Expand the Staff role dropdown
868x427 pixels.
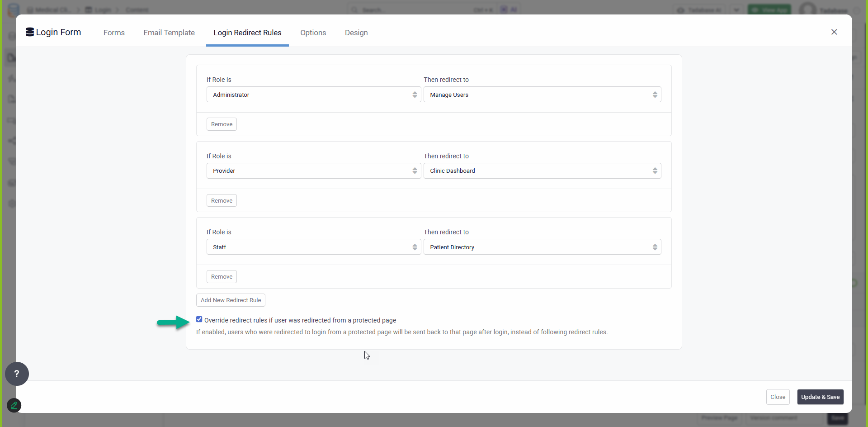coord(313,247)
